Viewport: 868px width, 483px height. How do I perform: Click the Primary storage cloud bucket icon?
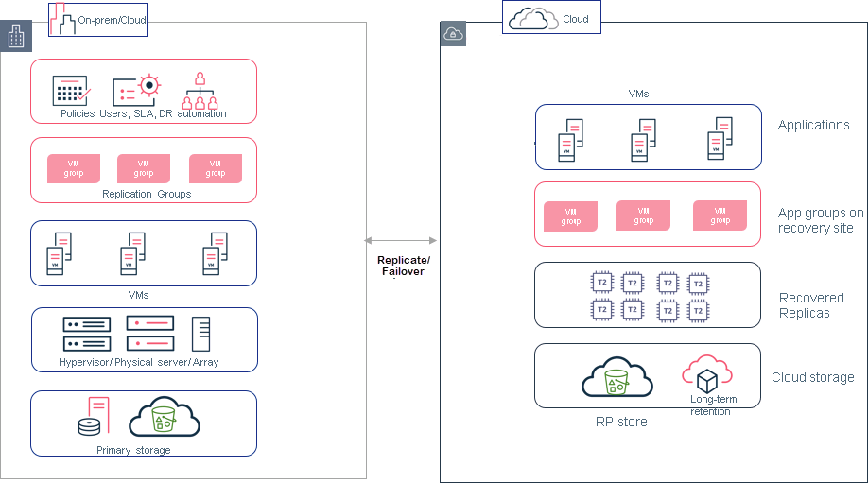coord(165,417)
